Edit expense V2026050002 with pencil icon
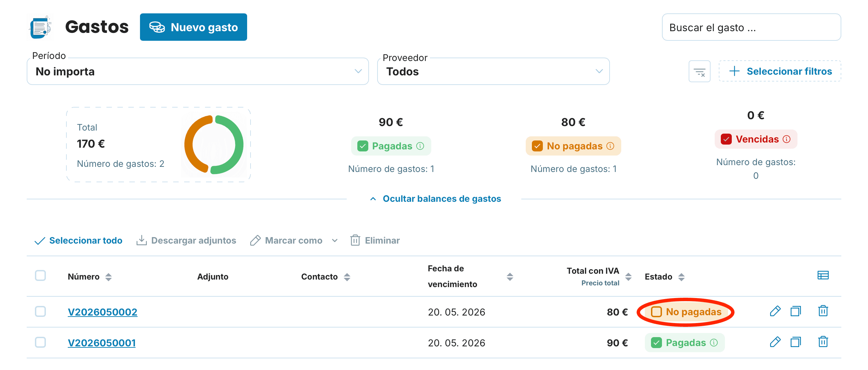The height and width of the screenshot is (370, 868). coord(775,311)
